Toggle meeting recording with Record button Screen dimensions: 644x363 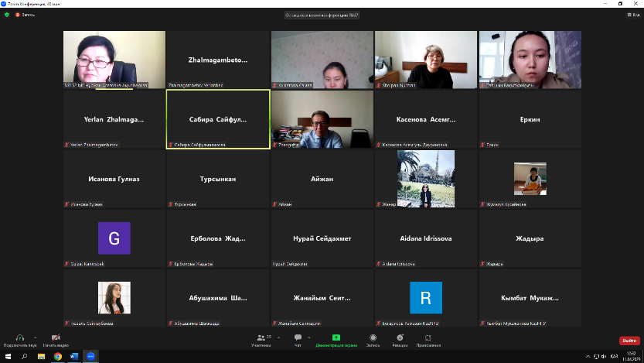click(373, 338)
